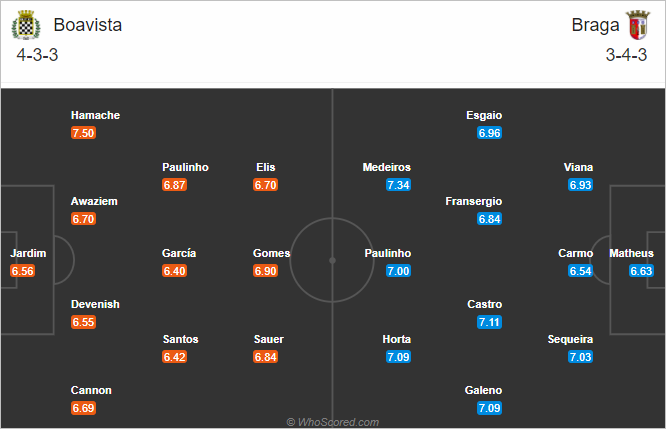Click Boavista's 4-3-3 formation label
The image size is (666, 429).
coord(38,55)
